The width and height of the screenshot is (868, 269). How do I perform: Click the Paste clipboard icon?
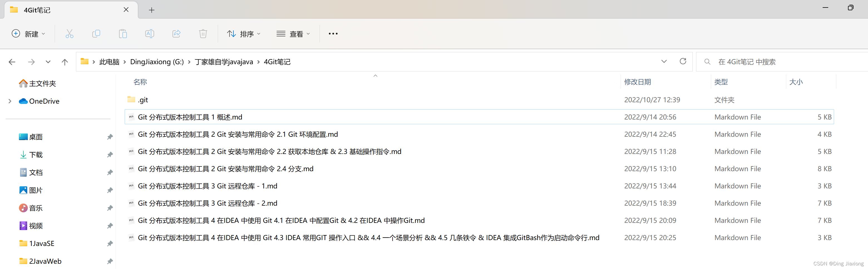[123, 34]
